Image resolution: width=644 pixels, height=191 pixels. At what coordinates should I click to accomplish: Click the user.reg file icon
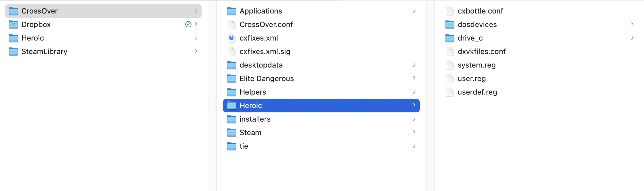[x=450, y=79]
